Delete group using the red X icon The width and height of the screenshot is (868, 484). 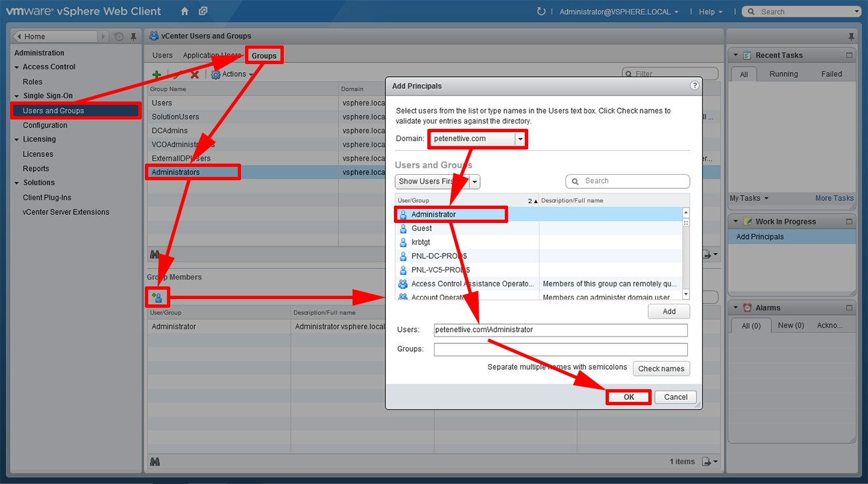[x=195, y=75]
